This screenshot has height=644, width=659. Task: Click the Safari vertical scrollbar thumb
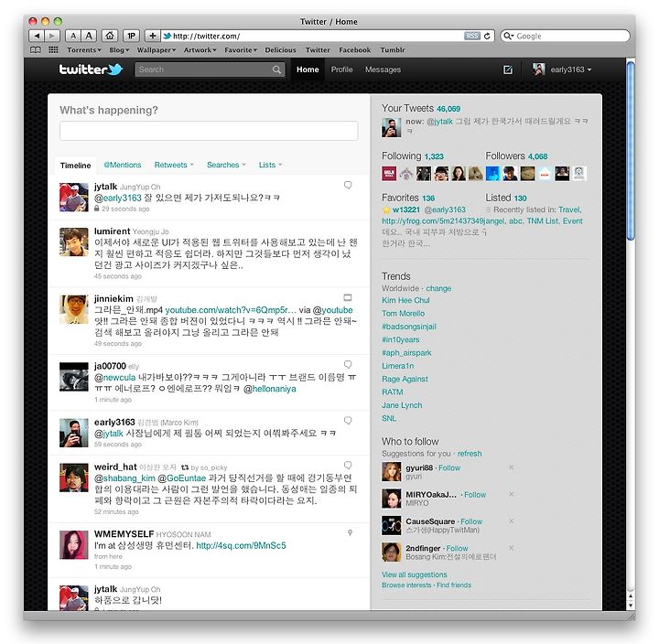point(631,151)
